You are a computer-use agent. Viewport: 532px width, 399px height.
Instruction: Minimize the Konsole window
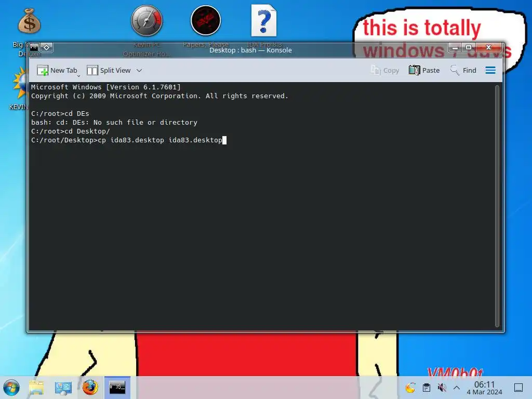(x=455, y=47)
